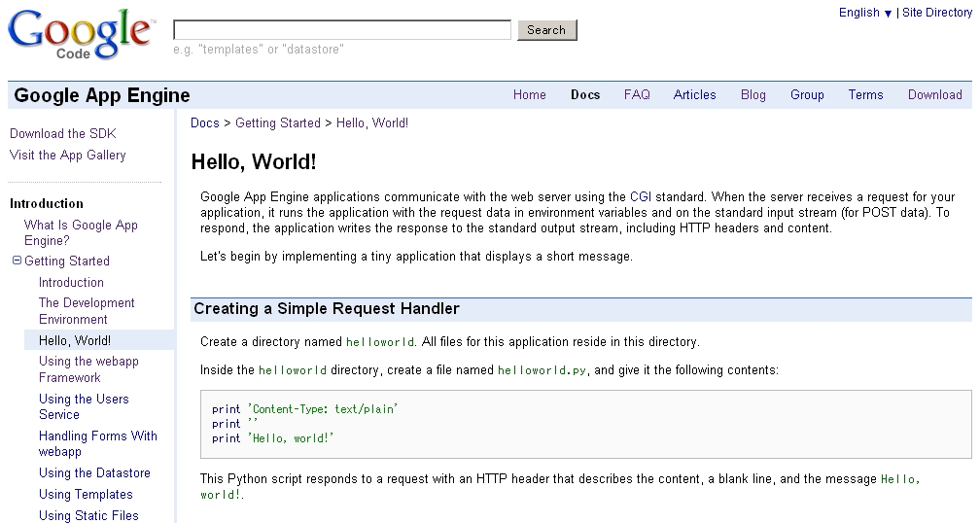Open What Is Google App Engine? link
Screen dimensions: 980x523
81,232
